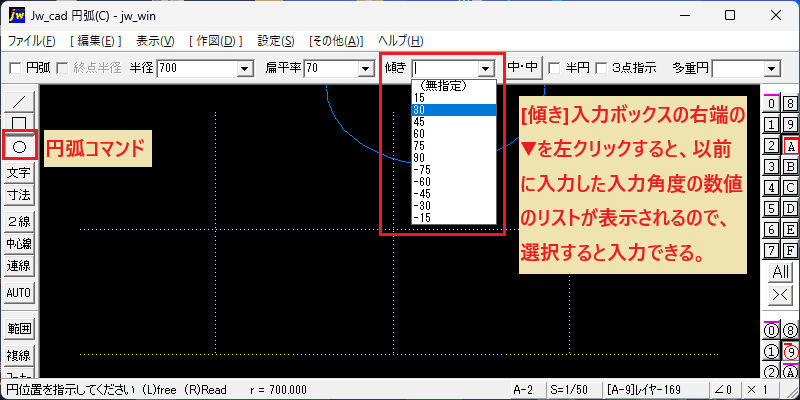Activate the 文字 text tool
The image size is (800, 400).
19,173
